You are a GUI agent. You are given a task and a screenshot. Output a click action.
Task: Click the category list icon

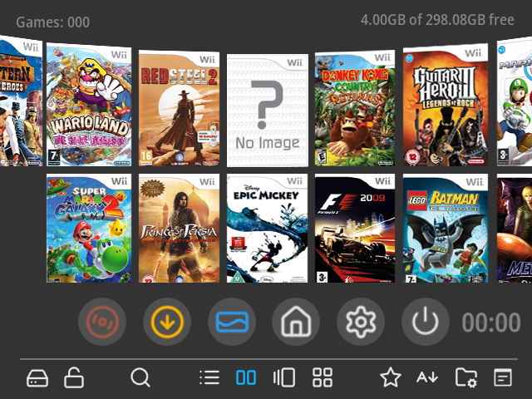pos(503,377)
